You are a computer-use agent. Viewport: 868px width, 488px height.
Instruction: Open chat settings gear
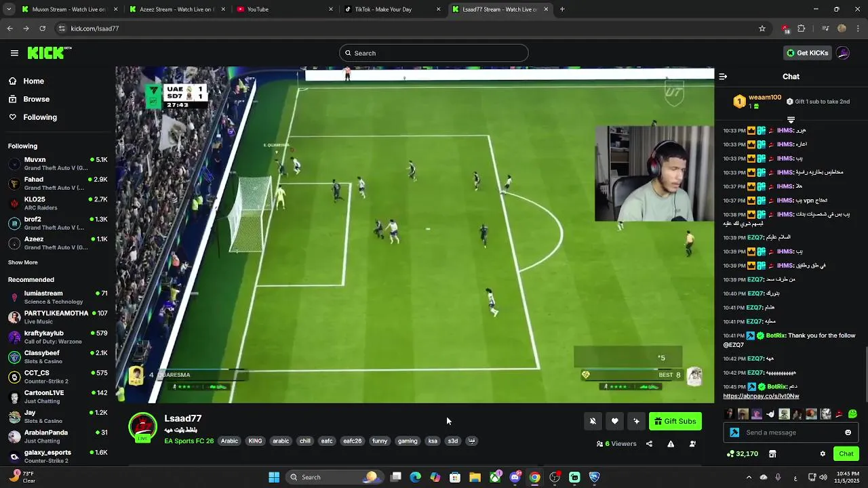(823, 454)
